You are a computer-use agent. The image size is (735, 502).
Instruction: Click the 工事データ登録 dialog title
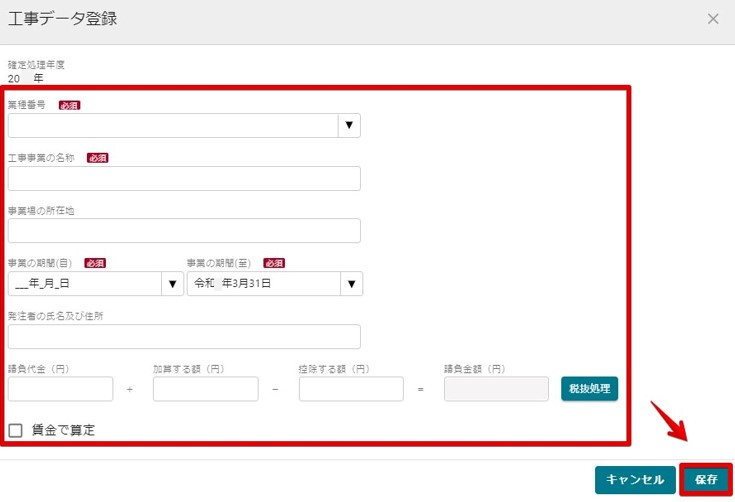coord(62,19)
